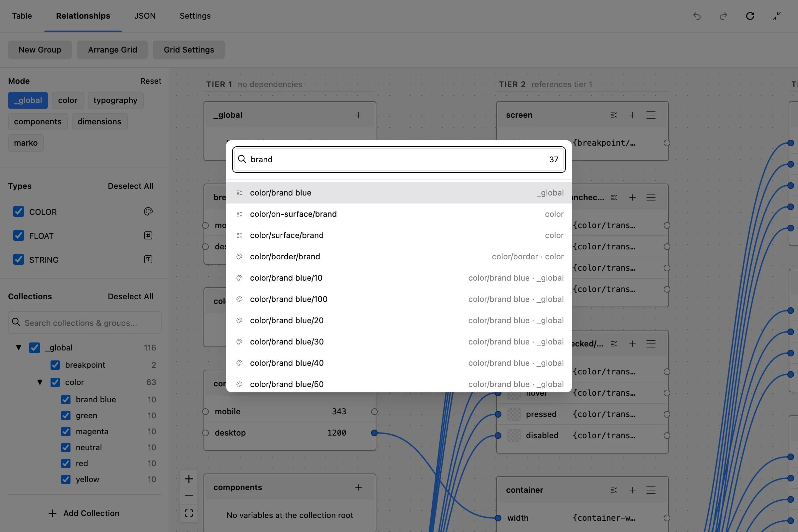Click the plus icon on container group
798x532 pixels.
[632, 490]
